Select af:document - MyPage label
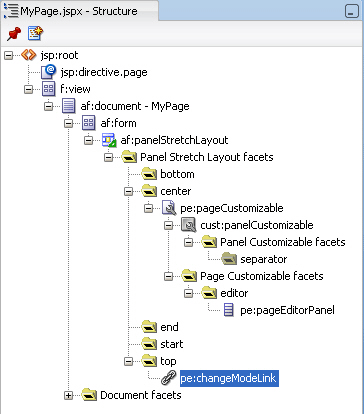The image size is (364, 414). (x=135, y=106)
